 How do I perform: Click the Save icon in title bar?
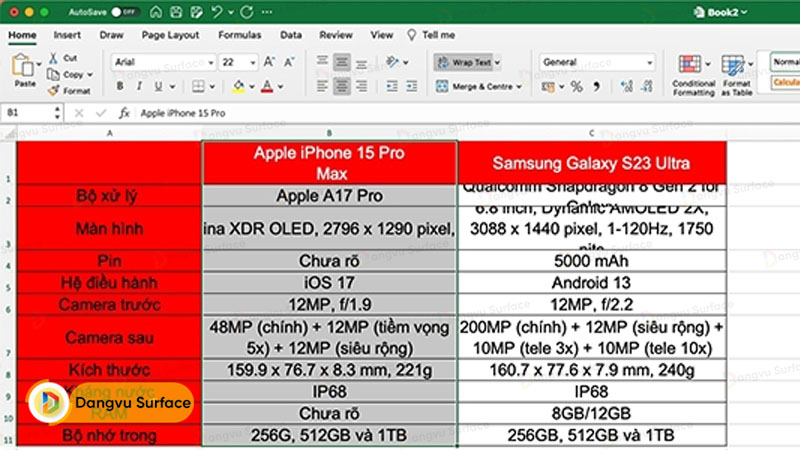click(176, 12)
